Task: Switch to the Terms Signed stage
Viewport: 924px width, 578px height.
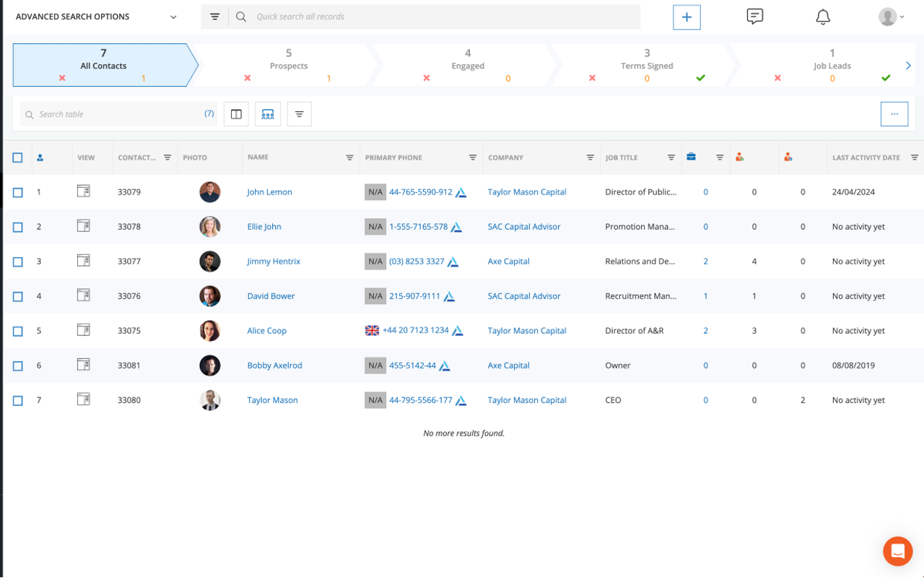Action: pyautogui.click(x=646, y=64)
